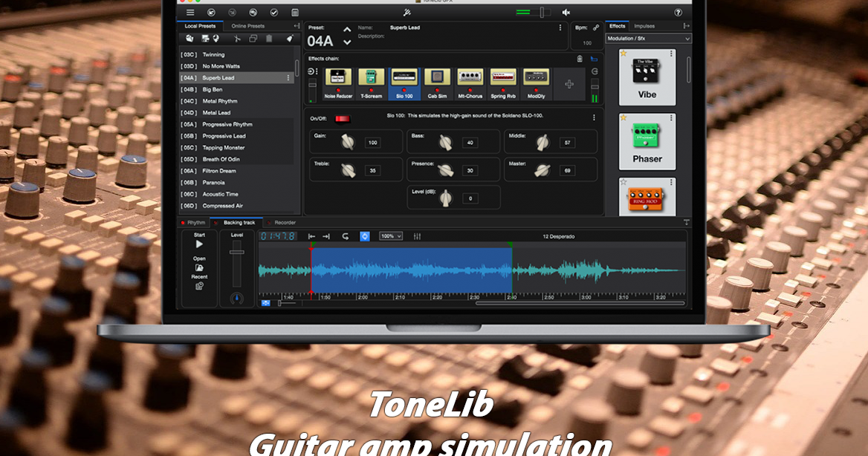This screenshot has height=456, width=868.
Task: Select preset 05A Progressive Rhythm
Action: click(x=236, y=125)
